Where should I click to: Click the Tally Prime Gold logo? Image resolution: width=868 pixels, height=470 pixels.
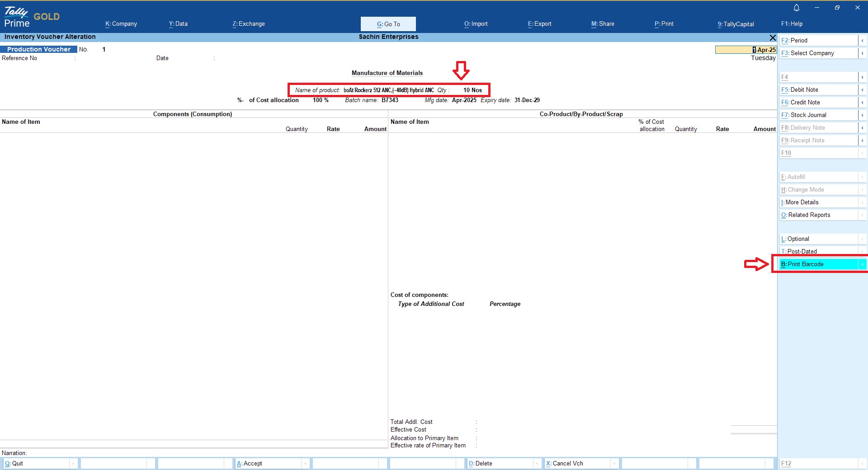[32, 18]
